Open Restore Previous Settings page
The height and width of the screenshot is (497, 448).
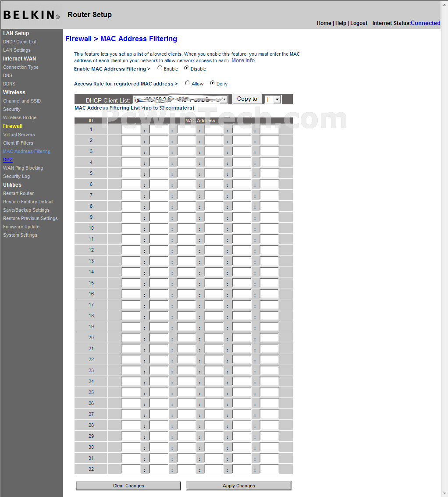click(30, 218)
